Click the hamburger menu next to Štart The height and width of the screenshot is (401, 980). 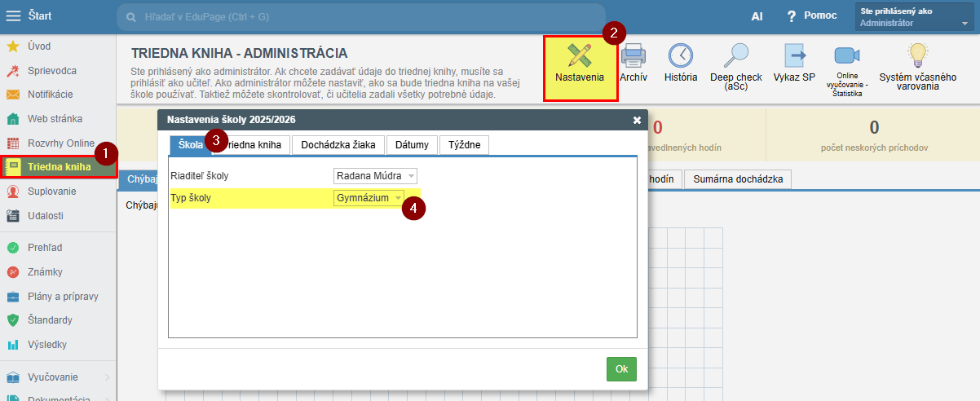(14, 16)
